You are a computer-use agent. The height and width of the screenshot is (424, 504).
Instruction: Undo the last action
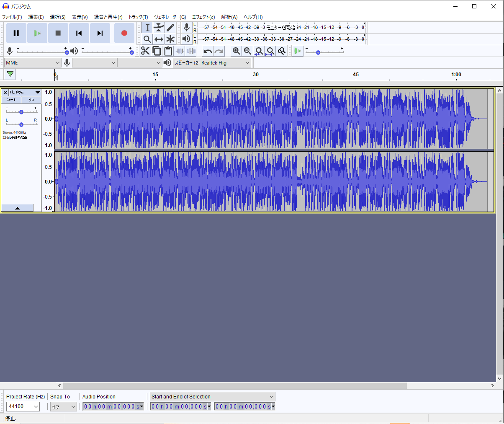coord(208,51)
